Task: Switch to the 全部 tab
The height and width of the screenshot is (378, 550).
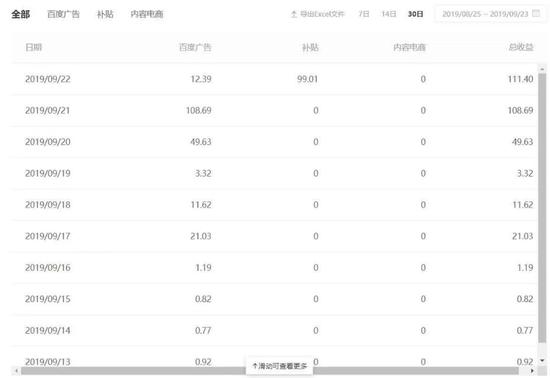Action: [21, 14]
